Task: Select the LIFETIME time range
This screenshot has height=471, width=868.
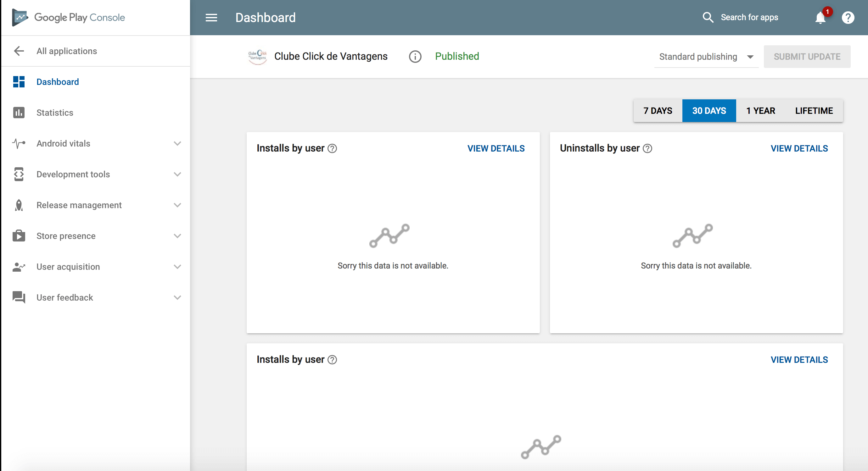Action: [814, 111]
